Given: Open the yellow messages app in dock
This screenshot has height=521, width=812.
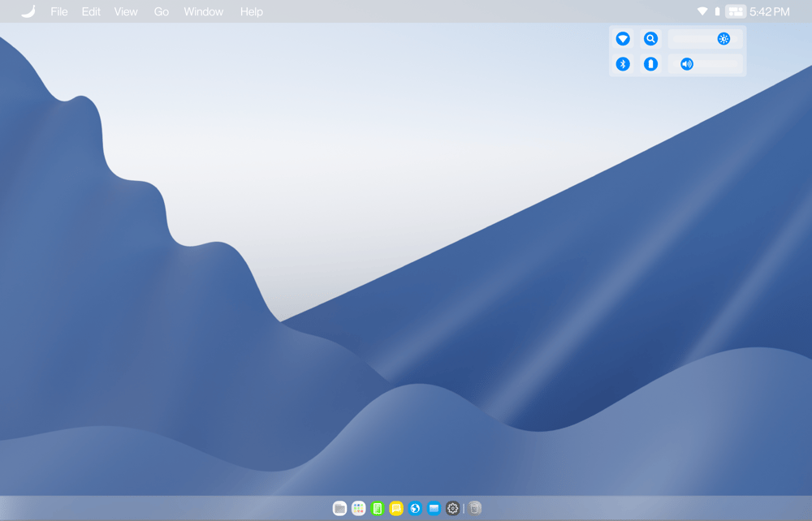Looking at the screenshot, I should (396, 509).
